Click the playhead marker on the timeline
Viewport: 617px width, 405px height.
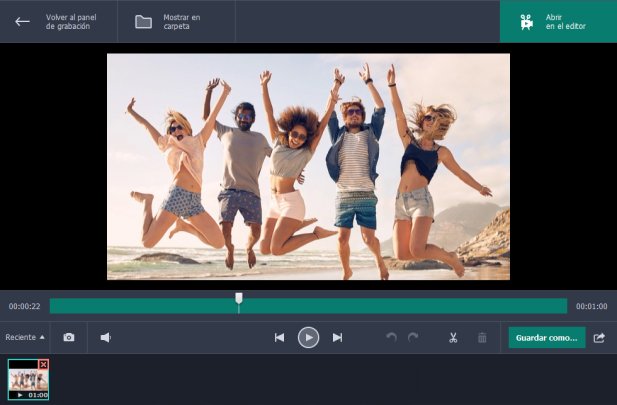tap(239, 298)
